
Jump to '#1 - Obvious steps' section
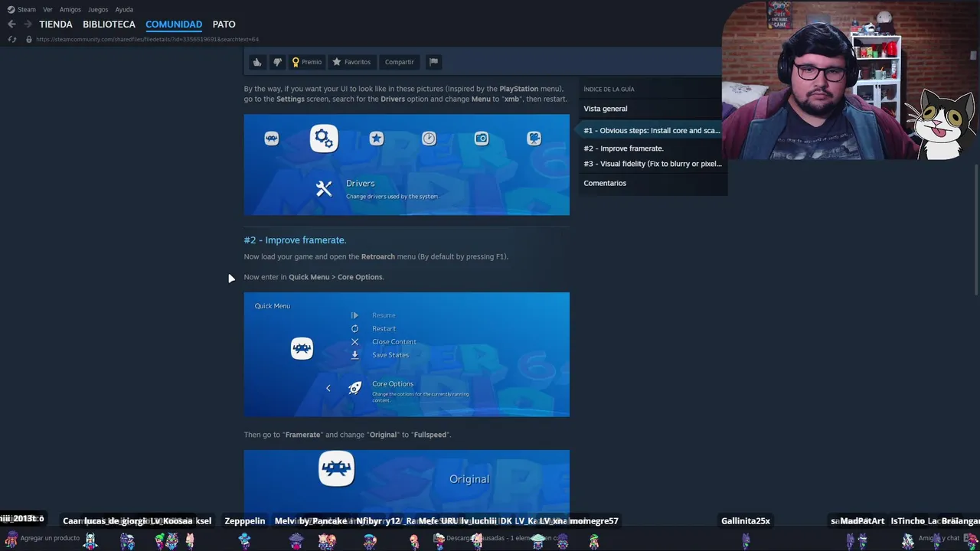652,130
